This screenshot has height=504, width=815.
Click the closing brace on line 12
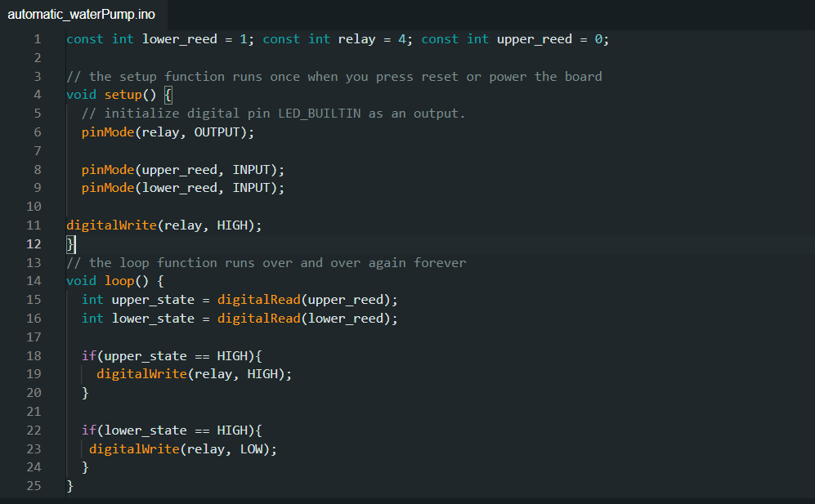tap(70, 243)
